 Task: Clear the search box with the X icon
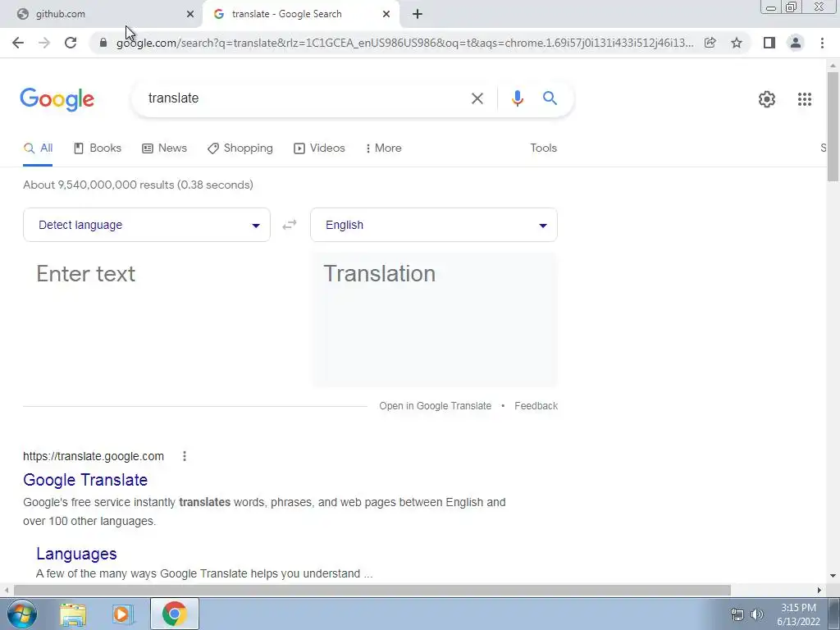477,98
